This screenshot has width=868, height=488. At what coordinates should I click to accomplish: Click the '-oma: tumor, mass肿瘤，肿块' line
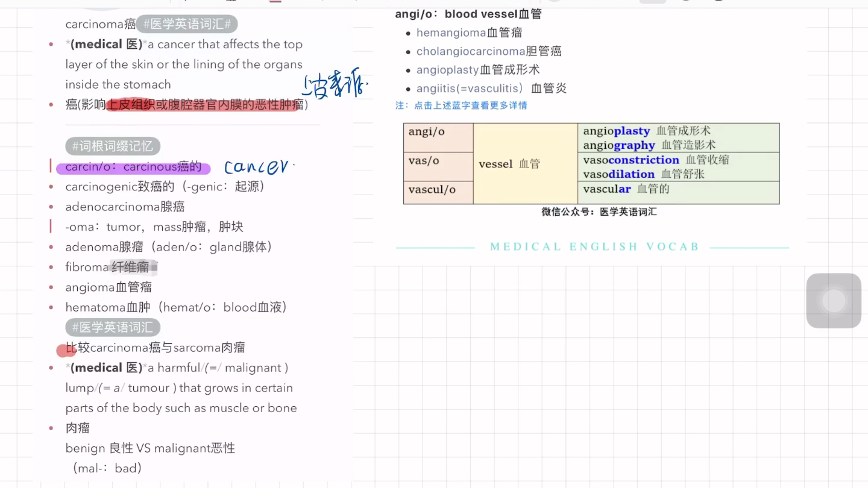pos(154,227)
